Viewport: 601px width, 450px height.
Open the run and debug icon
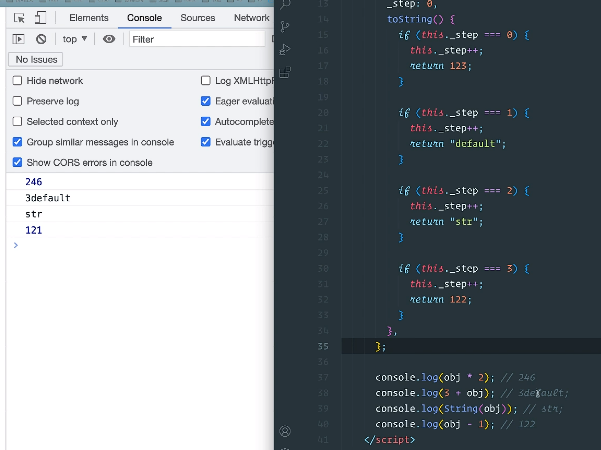coord(285,49)
